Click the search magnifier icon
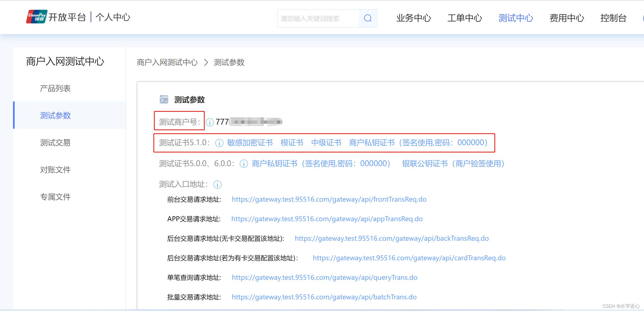This screenshot has width=644, height=311. [x=368, y=18]
